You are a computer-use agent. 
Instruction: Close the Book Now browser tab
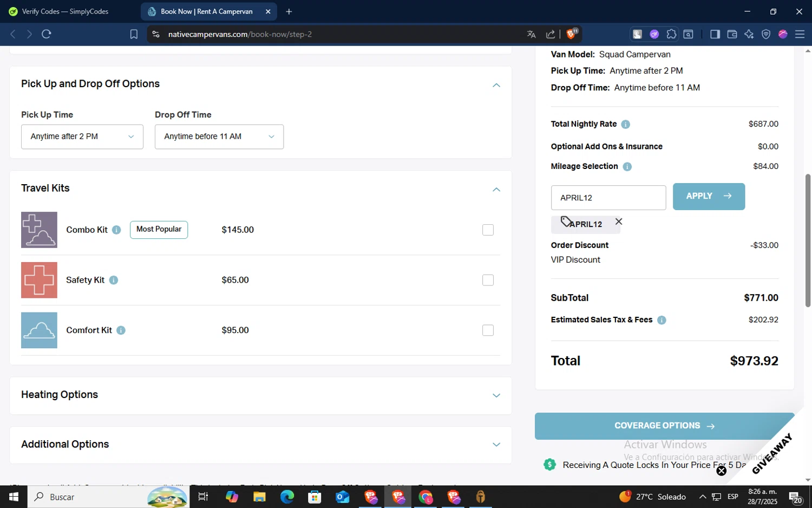pos(268,11)
